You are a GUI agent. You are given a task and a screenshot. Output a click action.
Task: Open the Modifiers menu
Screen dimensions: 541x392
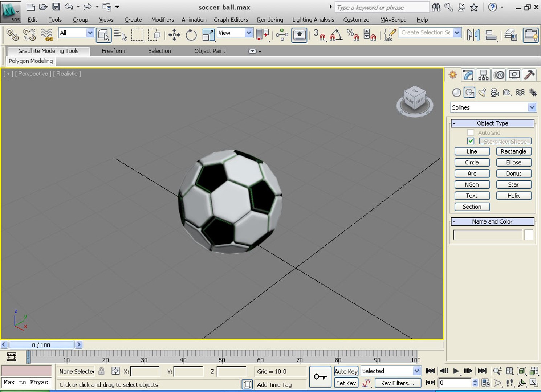point(163,20)
